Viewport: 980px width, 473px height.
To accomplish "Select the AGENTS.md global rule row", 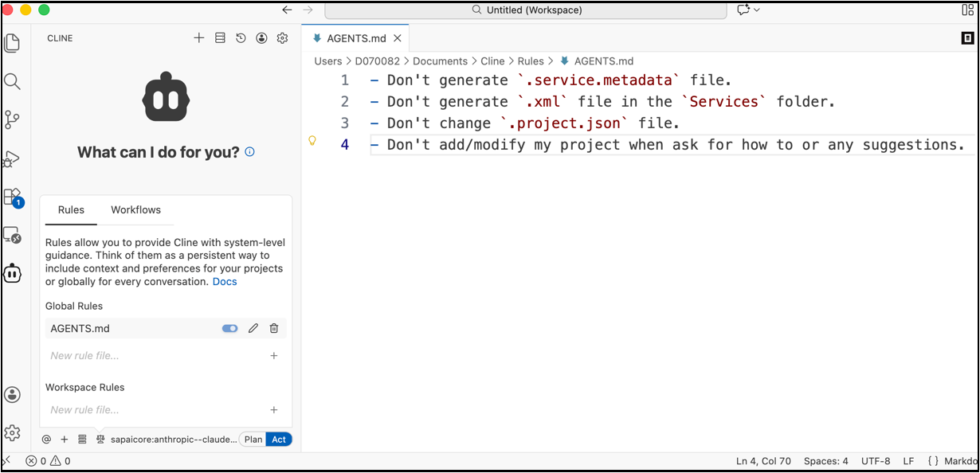I will pyautogui.click(x=166, y=328).
